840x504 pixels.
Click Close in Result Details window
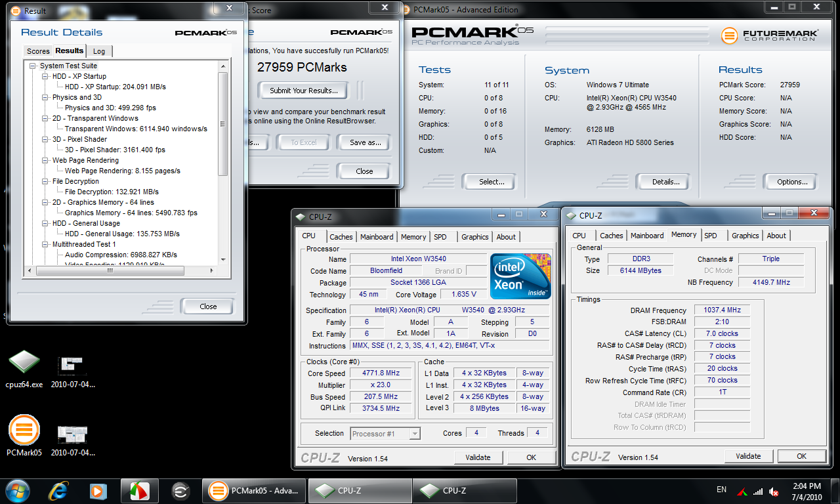coord(208,306)
